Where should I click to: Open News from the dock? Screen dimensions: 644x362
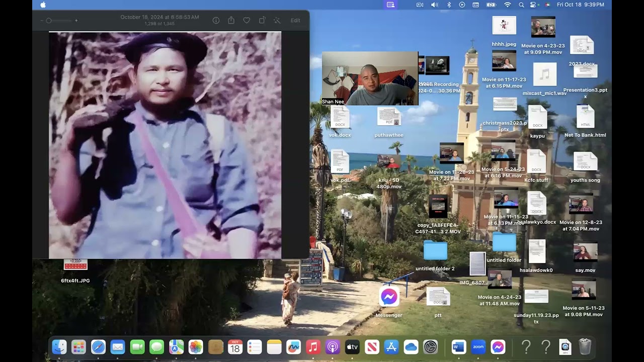372,347
